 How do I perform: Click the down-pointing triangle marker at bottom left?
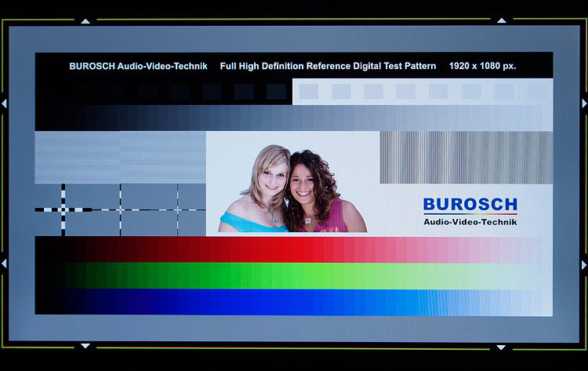click(x=85, y=345)
